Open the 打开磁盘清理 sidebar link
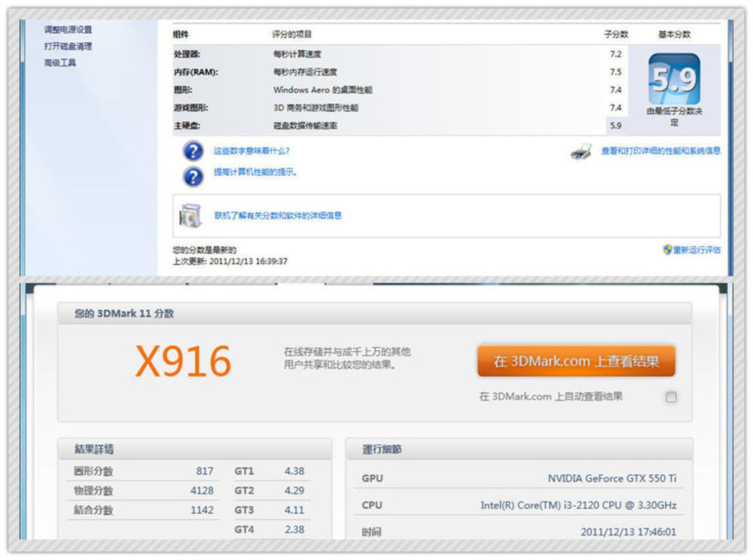Viewport: 753px width, 560px height. click(x=68, y=46)
